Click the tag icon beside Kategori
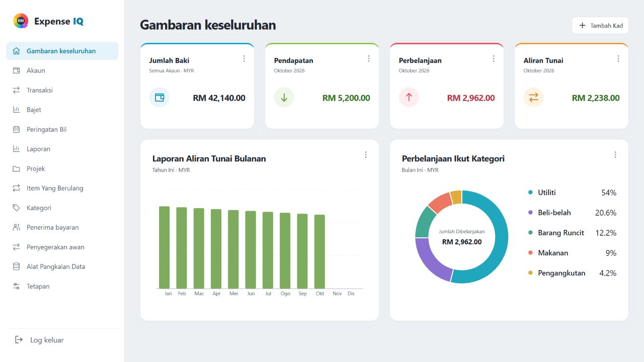 17,208
